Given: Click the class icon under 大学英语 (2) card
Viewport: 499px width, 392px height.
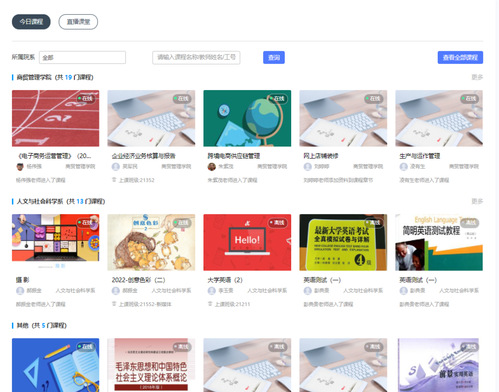Looking at the screenshot, I should tap(210, 304).
